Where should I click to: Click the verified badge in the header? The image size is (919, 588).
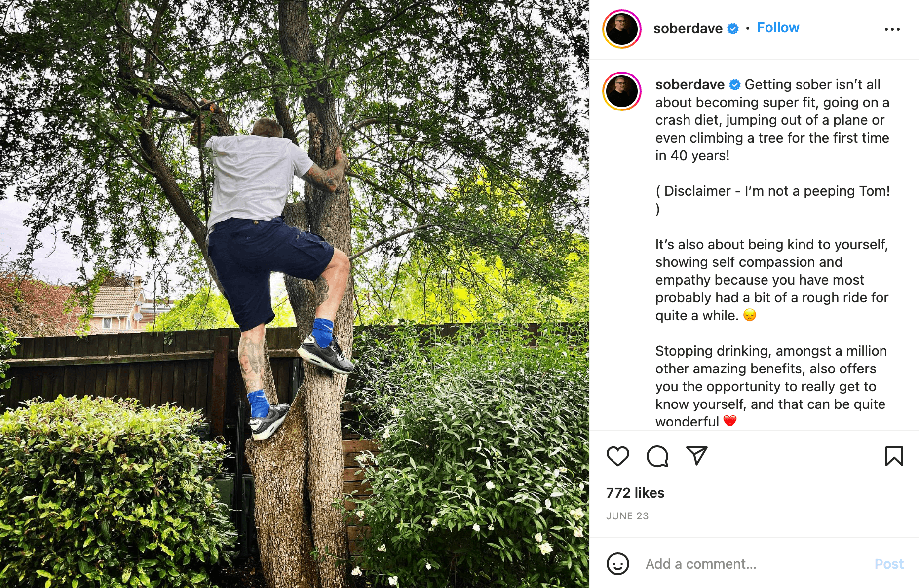click(733, 29)
